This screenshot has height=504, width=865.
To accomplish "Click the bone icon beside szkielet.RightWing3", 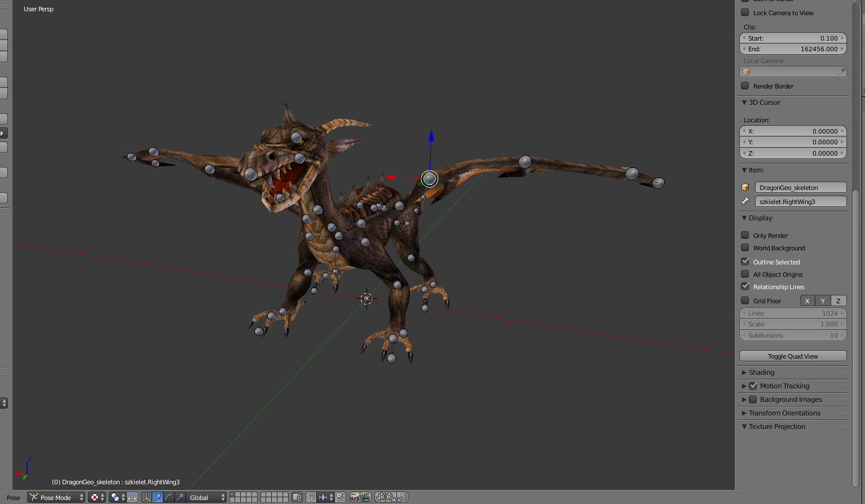I will pyautogui.click(x=745, y=201).
